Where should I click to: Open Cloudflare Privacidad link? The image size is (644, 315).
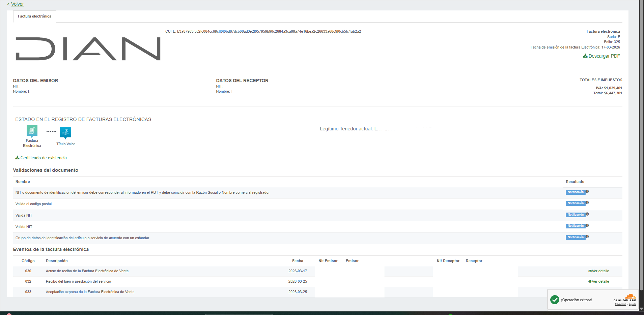click(620, 304)
